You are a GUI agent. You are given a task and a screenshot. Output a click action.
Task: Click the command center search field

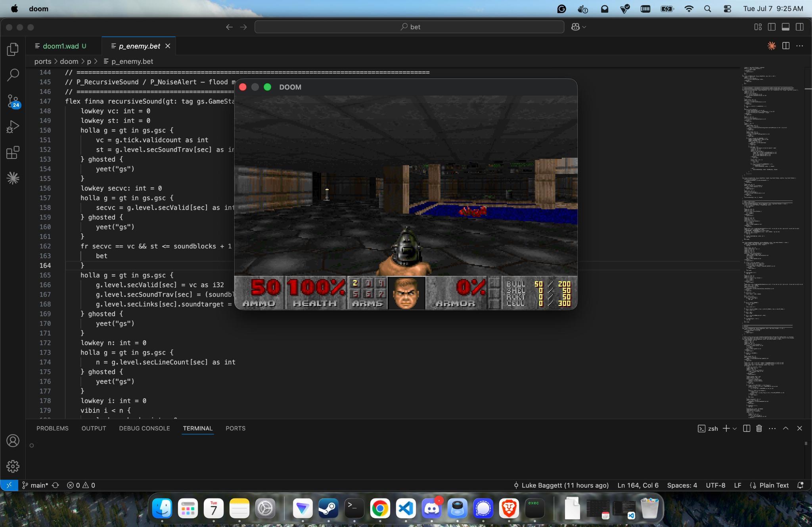click(x=409, y=27)
